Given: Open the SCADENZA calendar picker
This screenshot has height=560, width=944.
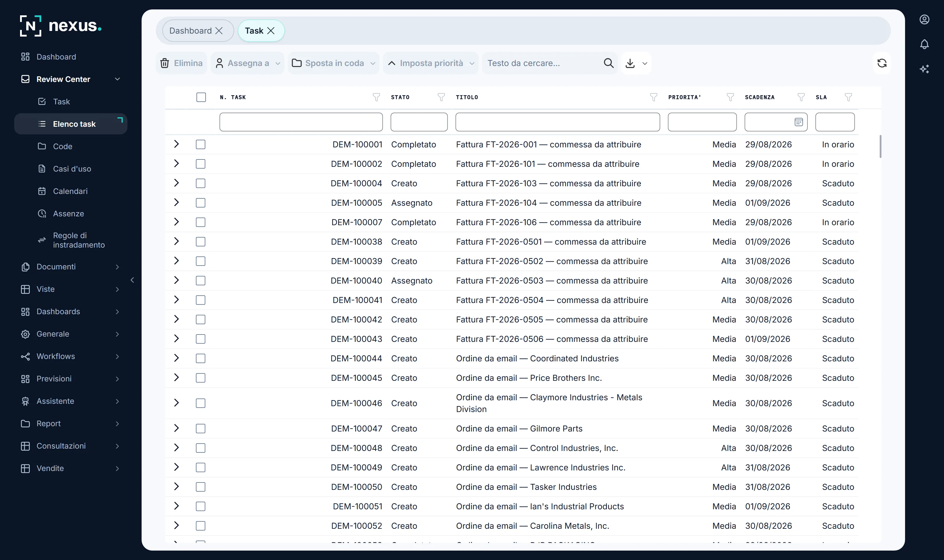Looking at the screenshot, I should (798, 122).
